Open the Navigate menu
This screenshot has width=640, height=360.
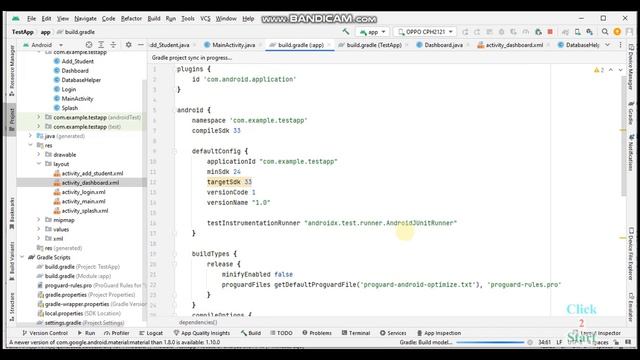coord(85,18)
